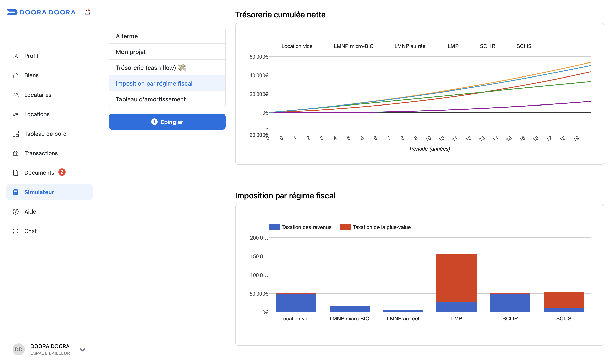Click the Profil person icon

coord(15,56)
